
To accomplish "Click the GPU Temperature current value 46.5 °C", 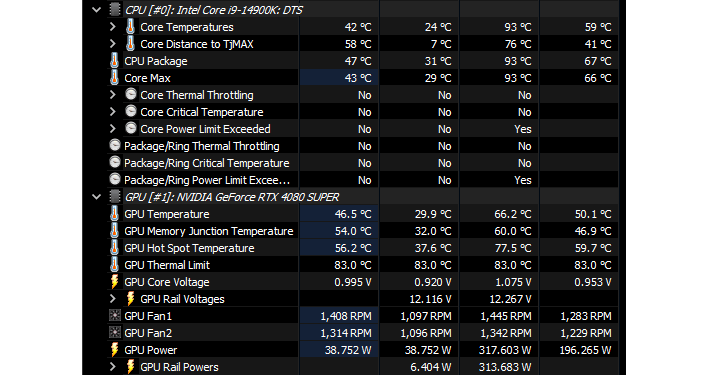I will pyautogui.click(x=353, y=214).
